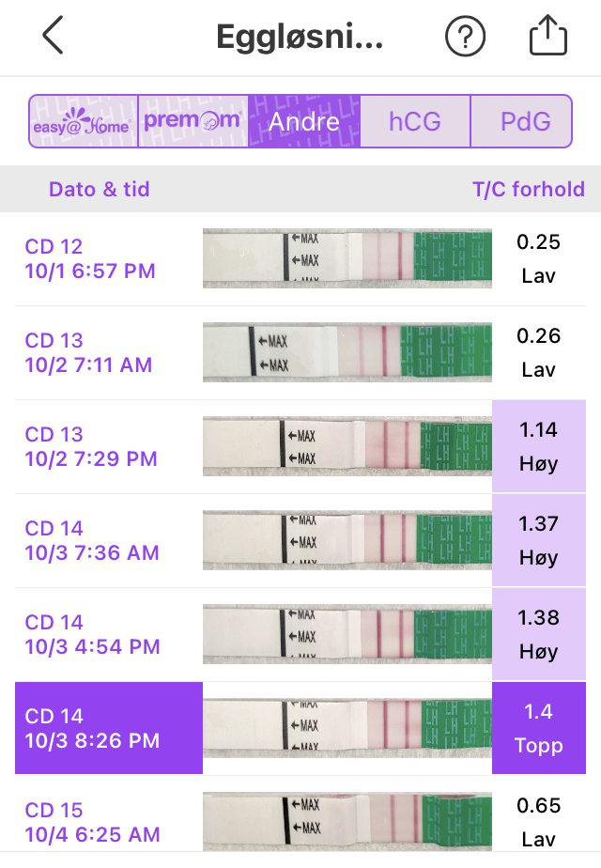The height and width of the screenshot is (868, 601).
Task: Open test strip photo for 10/2 7:11 AM
Action: click(347, 352)
